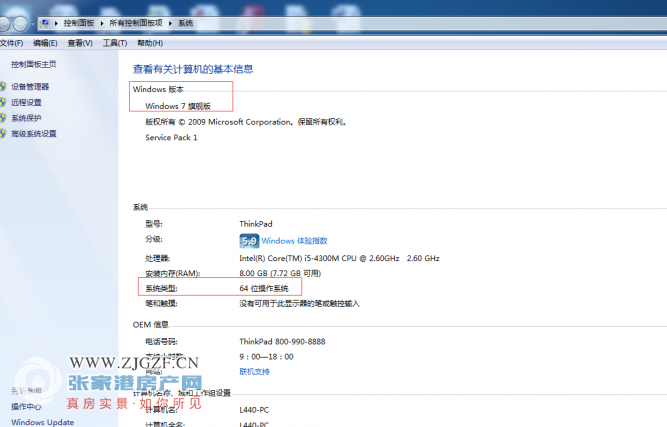Click shield icon next to 设备管理器

point(3,87)
